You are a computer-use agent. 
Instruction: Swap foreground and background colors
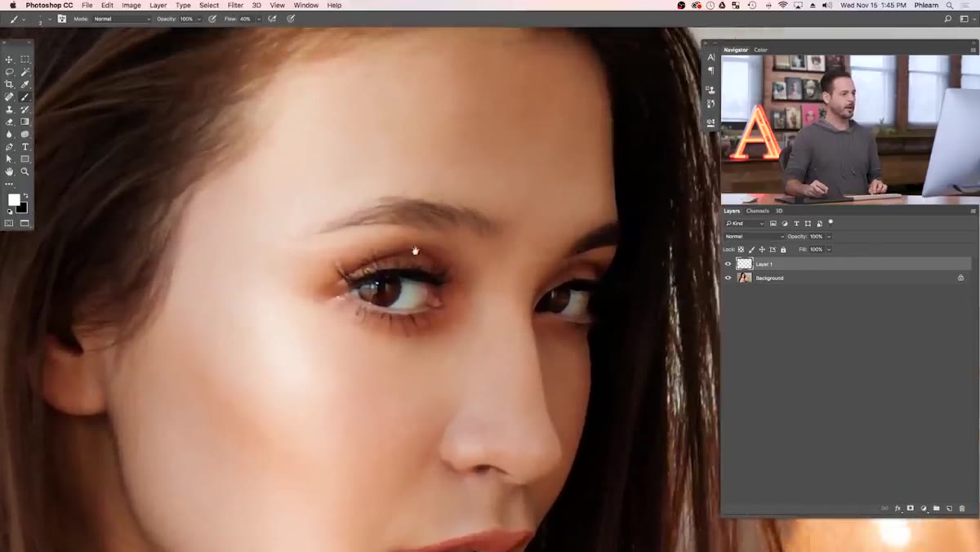click(x=25, y=195)
